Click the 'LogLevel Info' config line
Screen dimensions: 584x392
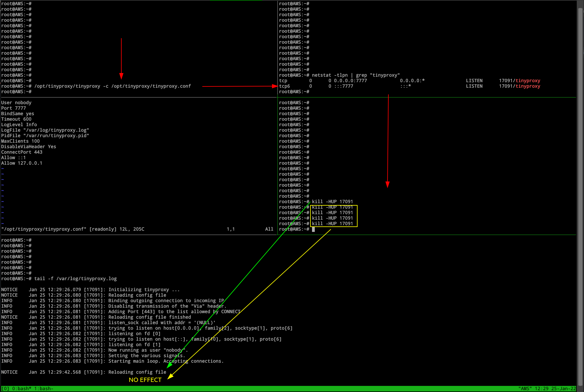coord(19,125)
